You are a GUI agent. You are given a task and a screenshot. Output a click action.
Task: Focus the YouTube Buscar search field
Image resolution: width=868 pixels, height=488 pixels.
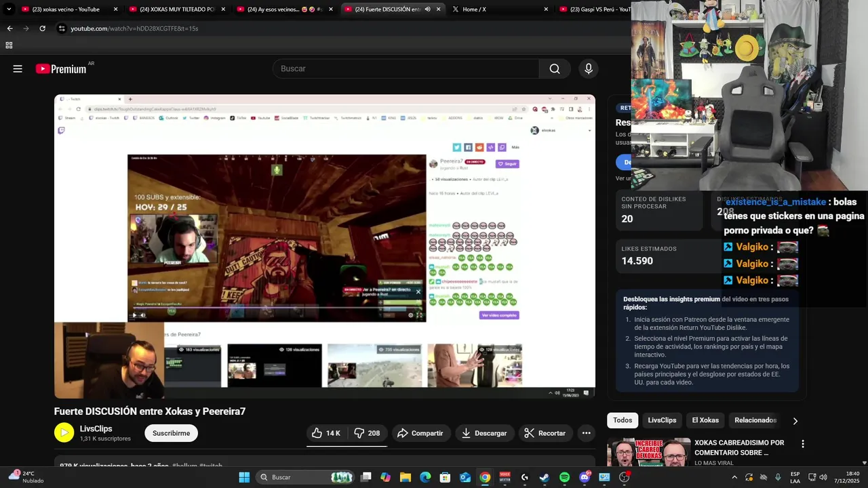pos(406,68)
